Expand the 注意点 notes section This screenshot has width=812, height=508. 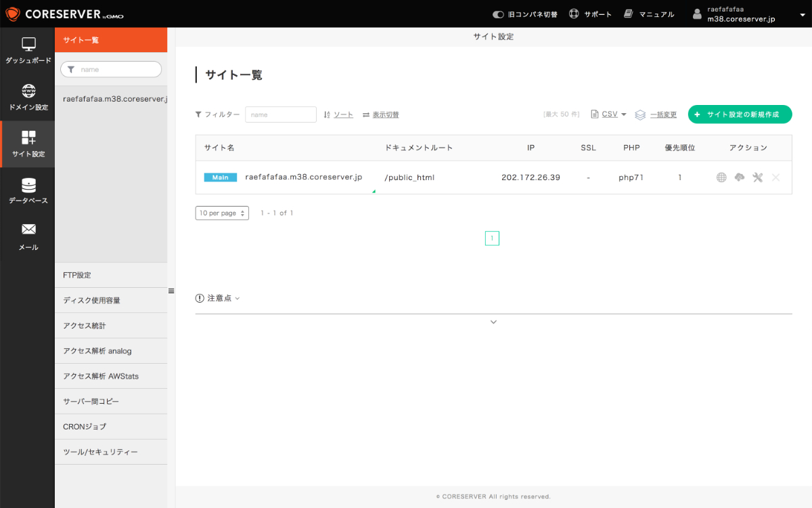point(218,298)
